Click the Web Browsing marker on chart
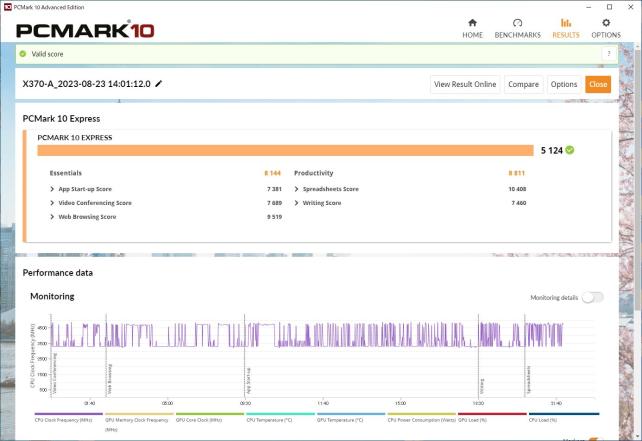The image size is (642, 441). [x=110, y=379]
